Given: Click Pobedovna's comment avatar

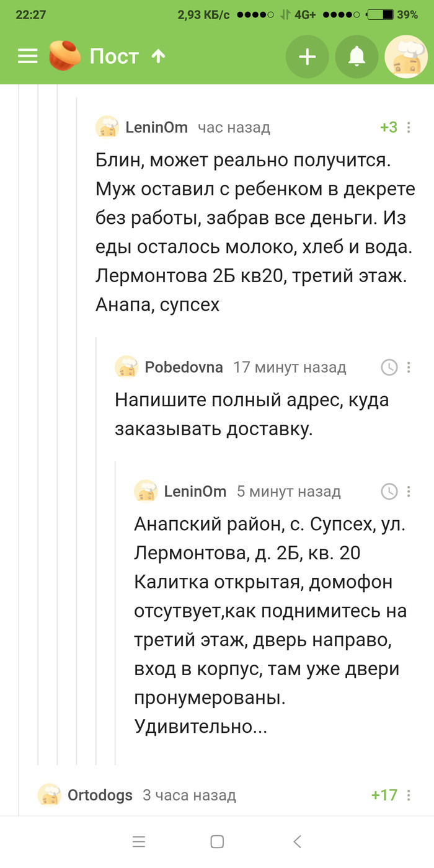Looking at the screenshot, I should tap(126, 367).
